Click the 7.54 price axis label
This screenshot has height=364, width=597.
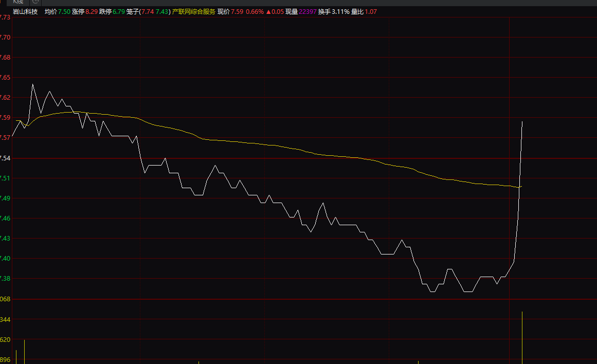(5, 158)
